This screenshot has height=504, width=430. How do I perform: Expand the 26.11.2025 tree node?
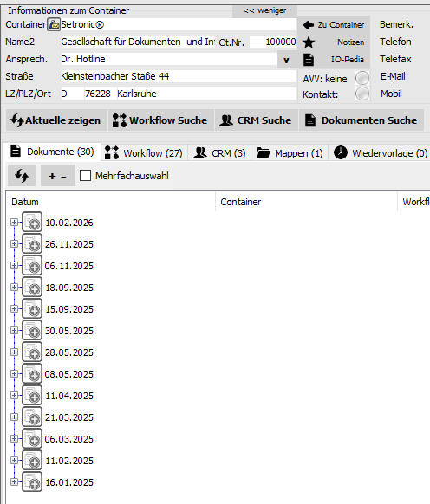click(14, 243)
